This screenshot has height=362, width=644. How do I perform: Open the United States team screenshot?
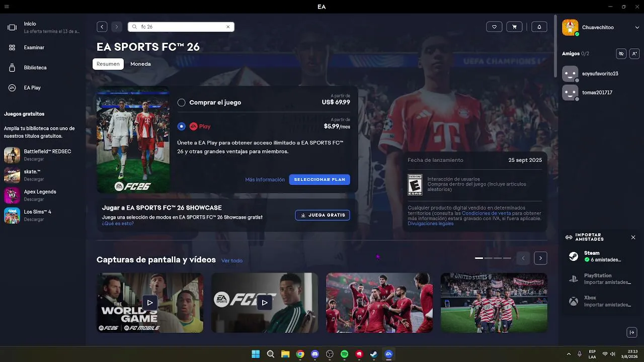coord(494,303)
